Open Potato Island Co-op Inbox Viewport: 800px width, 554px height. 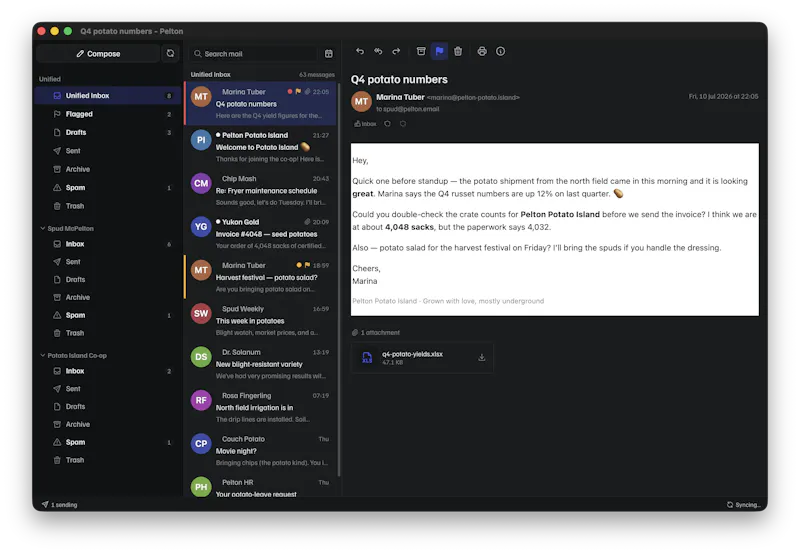click(x=107, y=371)
